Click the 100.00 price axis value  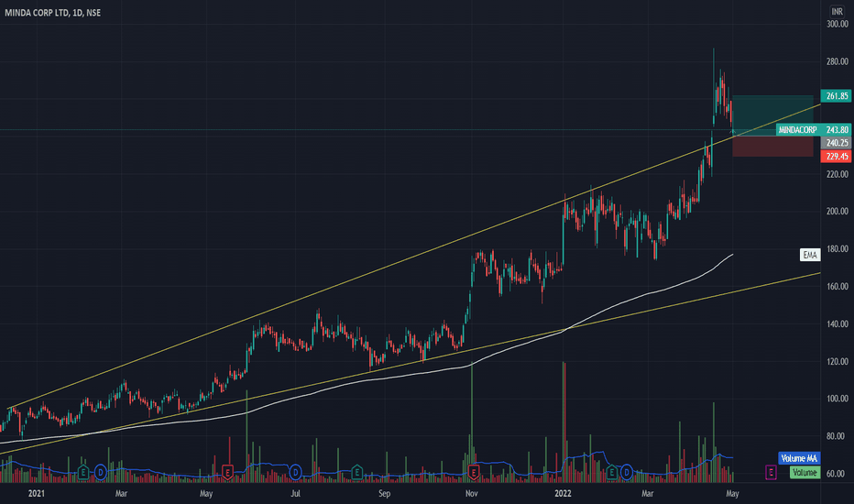pos(838,399)
